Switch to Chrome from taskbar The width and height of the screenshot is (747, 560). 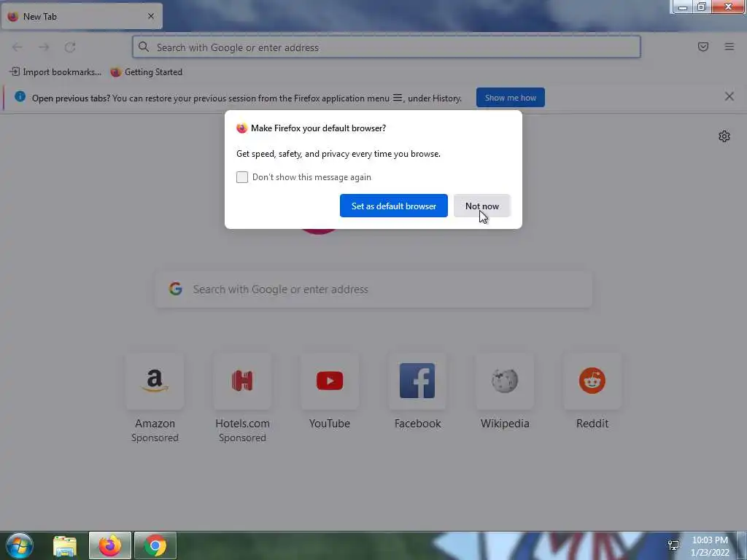tap(155, 545)
